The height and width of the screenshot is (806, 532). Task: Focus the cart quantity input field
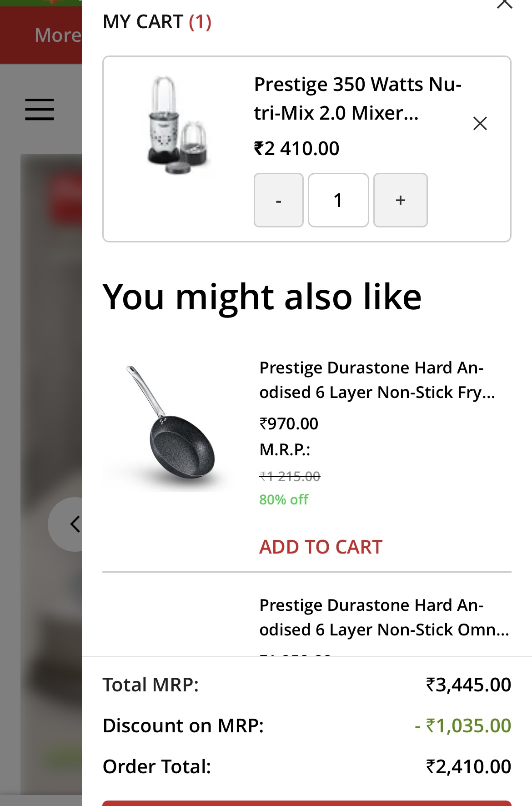[338, 200]
